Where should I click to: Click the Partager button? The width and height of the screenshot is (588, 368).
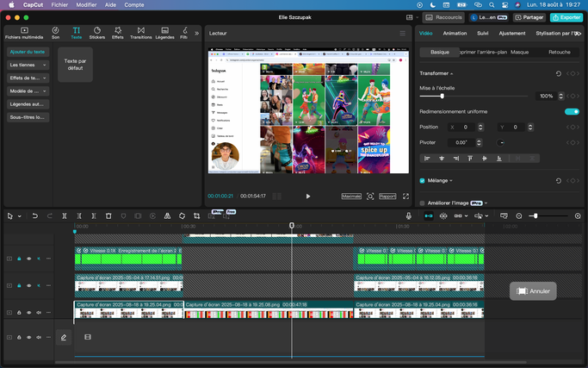tap(529, 17)
